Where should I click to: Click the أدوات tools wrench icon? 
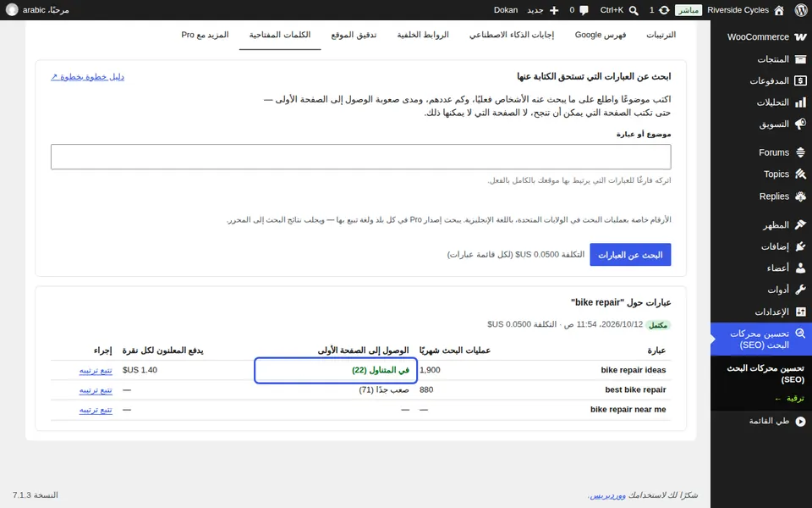pyautogui.click(x=801, y=290)
